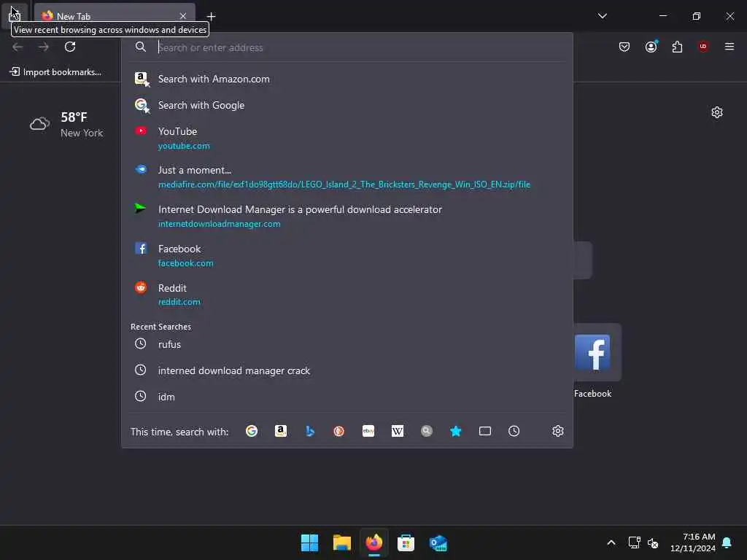Search this time with Bing icon

309,432
